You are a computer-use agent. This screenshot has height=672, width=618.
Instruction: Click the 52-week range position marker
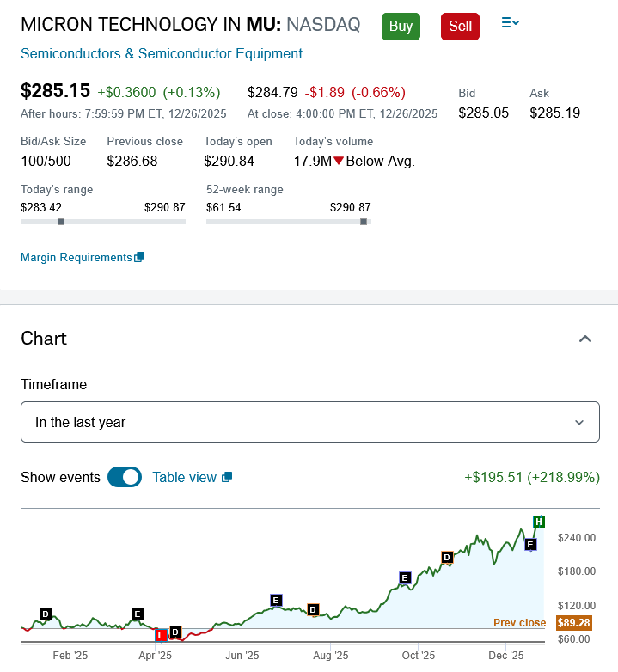point(364,222)
